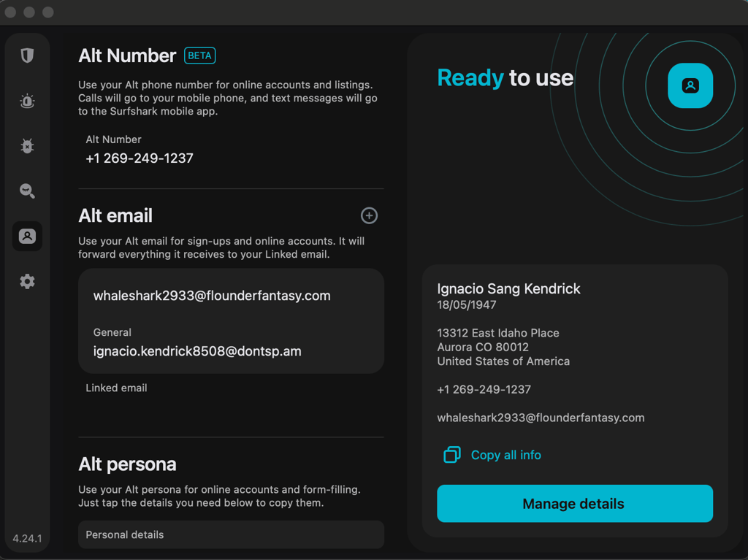Click the Linked email label
The height and width of the screenshot is (560, 748).
[116, 388]
